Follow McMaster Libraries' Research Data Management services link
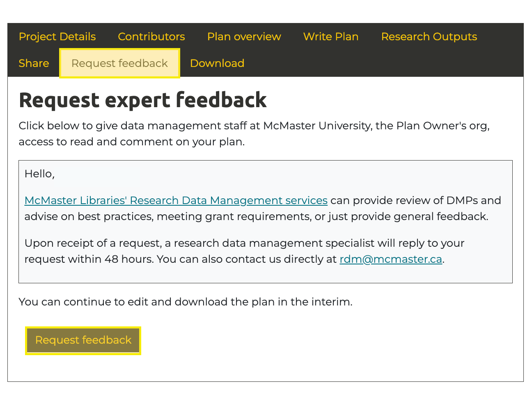 176,200
